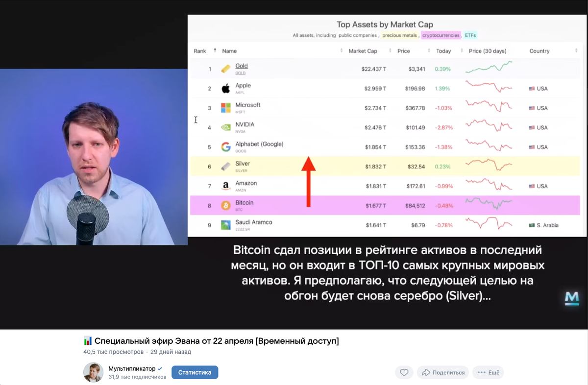Click the USA flag in Amazon row
Viewport: 588px width, 385px height.
(532, 187)
